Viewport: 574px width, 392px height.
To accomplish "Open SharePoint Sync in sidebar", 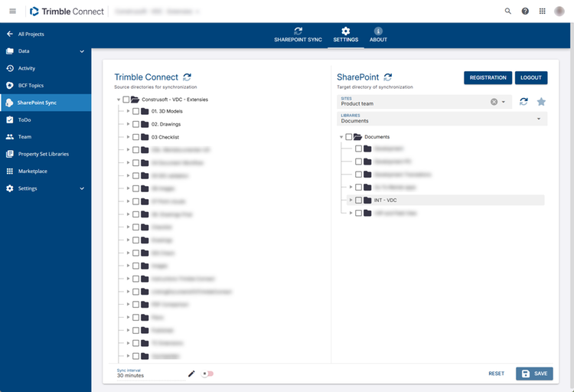I will coord(46,103).
